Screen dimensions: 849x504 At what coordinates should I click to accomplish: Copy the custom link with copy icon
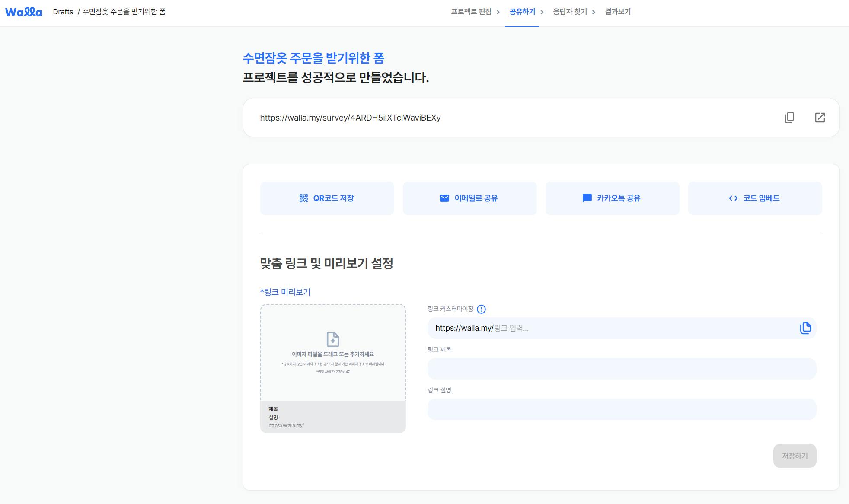click(x=805, y=328)
